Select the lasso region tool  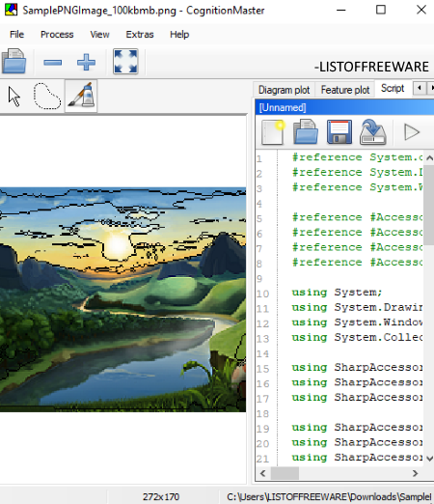click(x=47, y=97)
